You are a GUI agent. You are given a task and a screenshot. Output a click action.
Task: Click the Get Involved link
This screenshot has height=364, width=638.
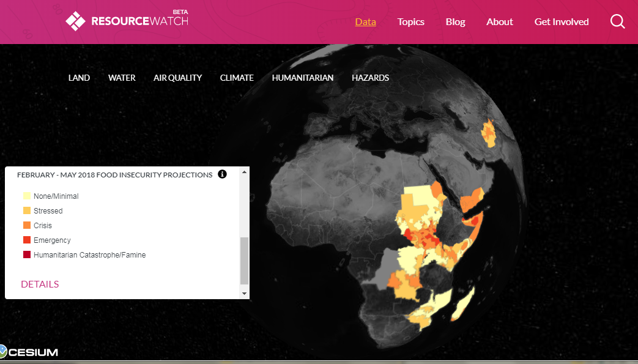561,22
